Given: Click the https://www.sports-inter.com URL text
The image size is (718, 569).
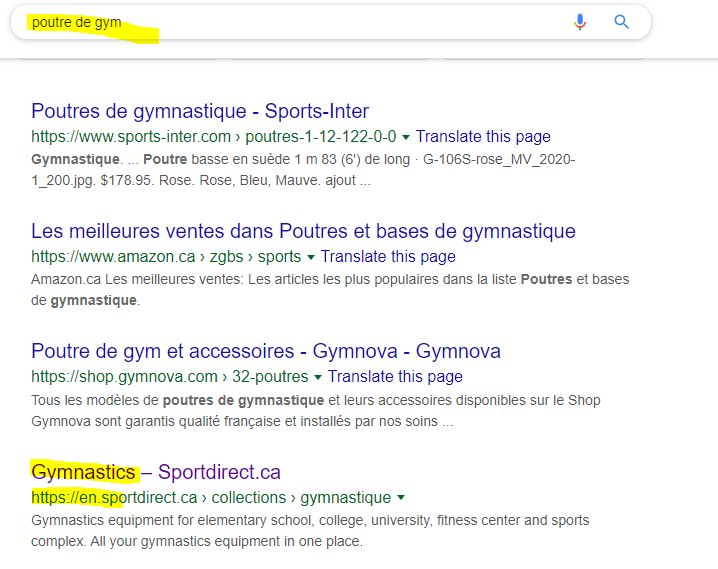Looking at the screenshot, I should pos(131,136).
